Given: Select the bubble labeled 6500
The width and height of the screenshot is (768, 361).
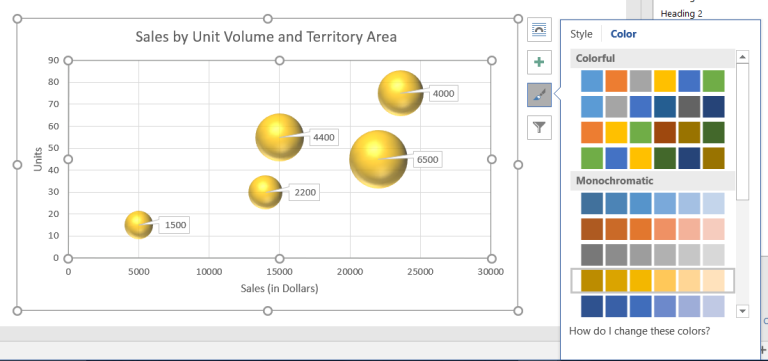Looking at the screenshot, I should 378,159.
